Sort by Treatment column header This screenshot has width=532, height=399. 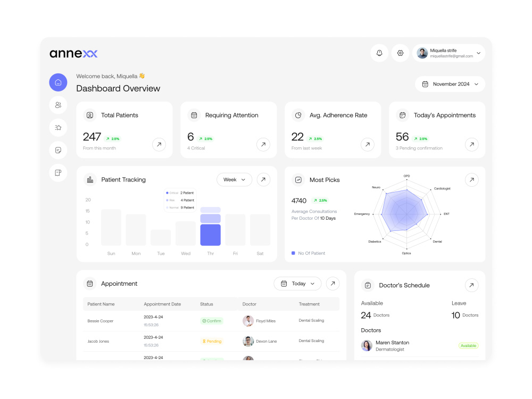coord(309,304)
